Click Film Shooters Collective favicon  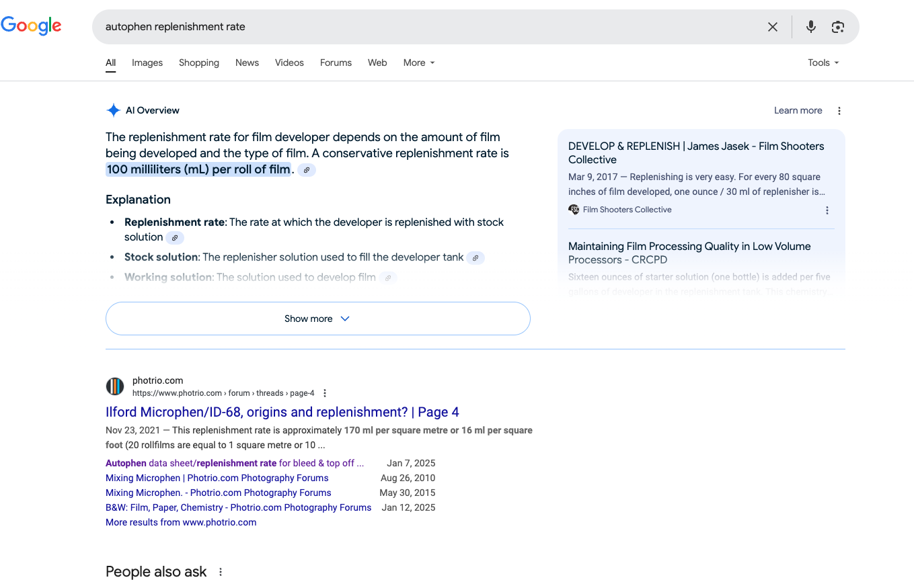[x=574, y=210]
